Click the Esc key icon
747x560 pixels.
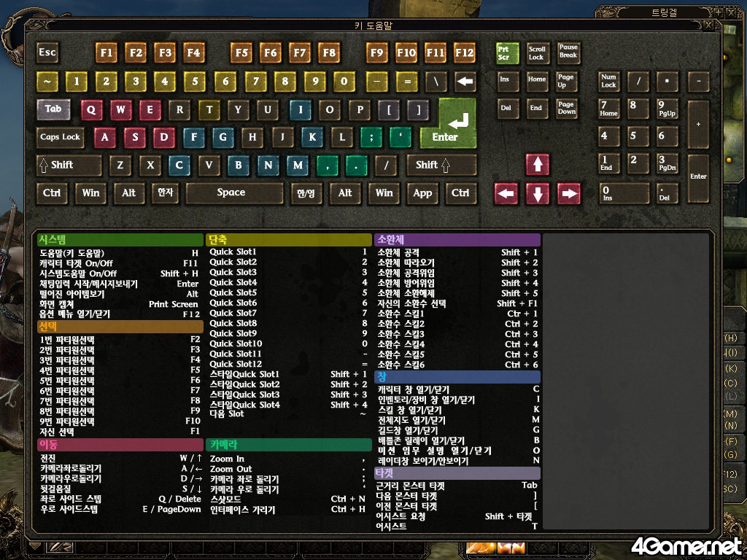[47, 52]
